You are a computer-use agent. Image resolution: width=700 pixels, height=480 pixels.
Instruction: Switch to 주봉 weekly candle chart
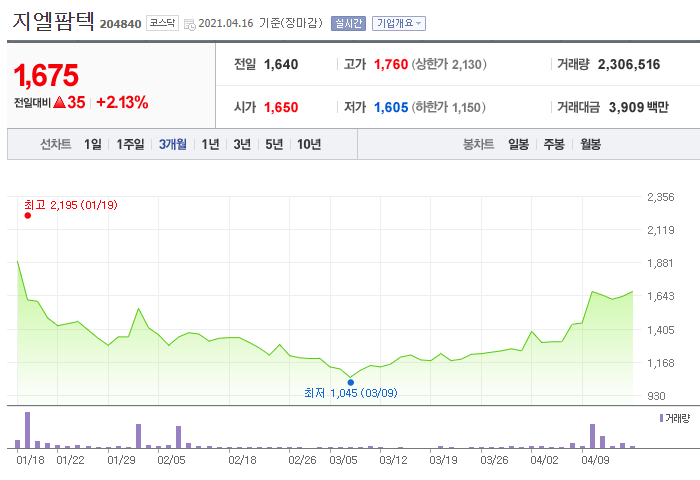[x=554, y=144]
